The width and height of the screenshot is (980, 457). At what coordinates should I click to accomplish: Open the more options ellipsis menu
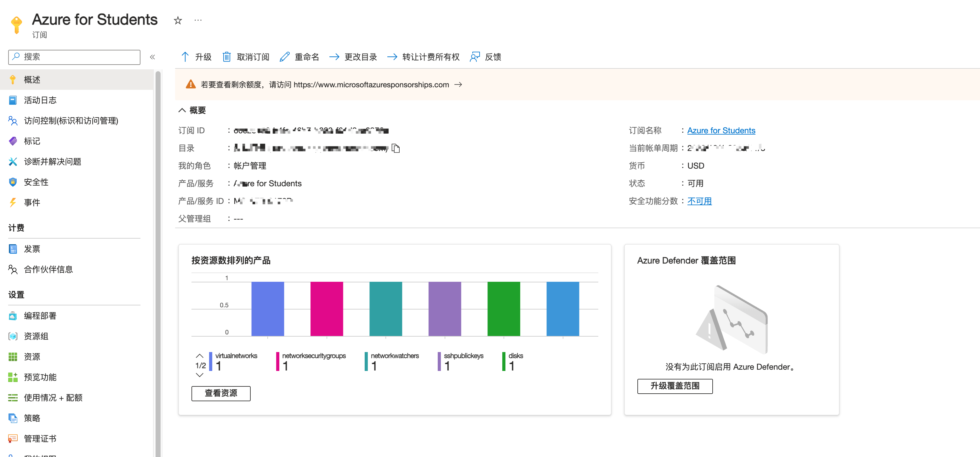pyautogui.click(x=198, y=20)
